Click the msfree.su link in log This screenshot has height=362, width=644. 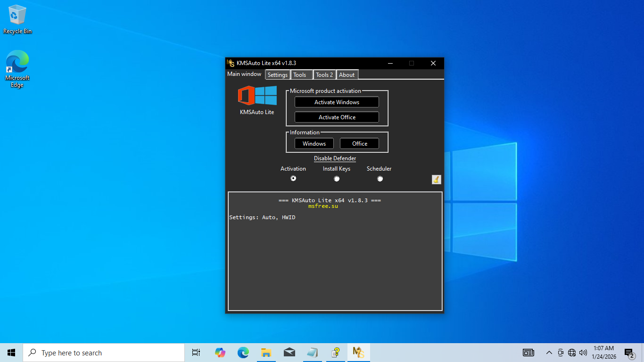pyautogui.click(x=323, y=206)
